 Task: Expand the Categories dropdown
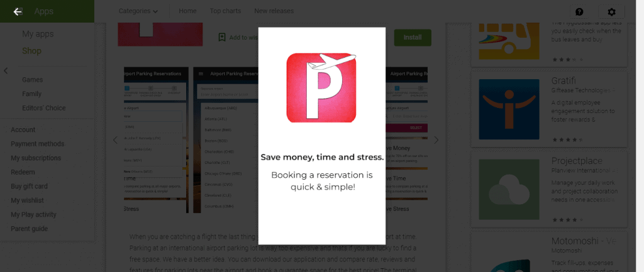[138, 11]
